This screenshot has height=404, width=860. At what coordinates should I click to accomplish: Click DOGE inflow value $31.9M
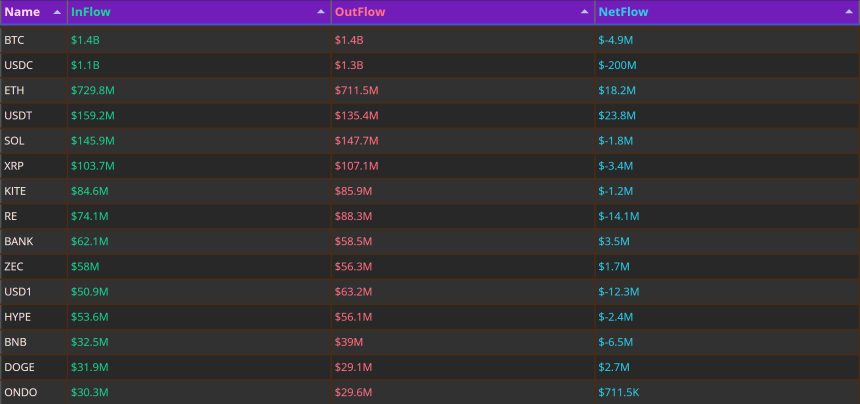coord(90,368)
